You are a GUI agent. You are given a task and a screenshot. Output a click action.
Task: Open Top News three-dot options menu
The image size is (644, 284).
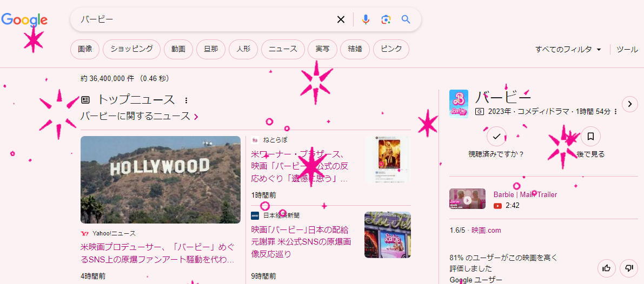pyautogui.click(x=186, y=100)
